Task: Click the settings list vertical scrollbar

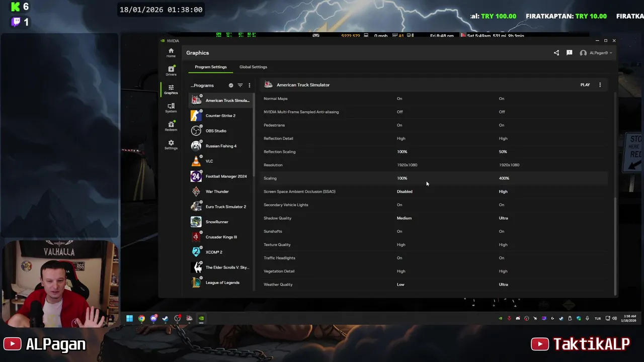Action: [616, 246]
